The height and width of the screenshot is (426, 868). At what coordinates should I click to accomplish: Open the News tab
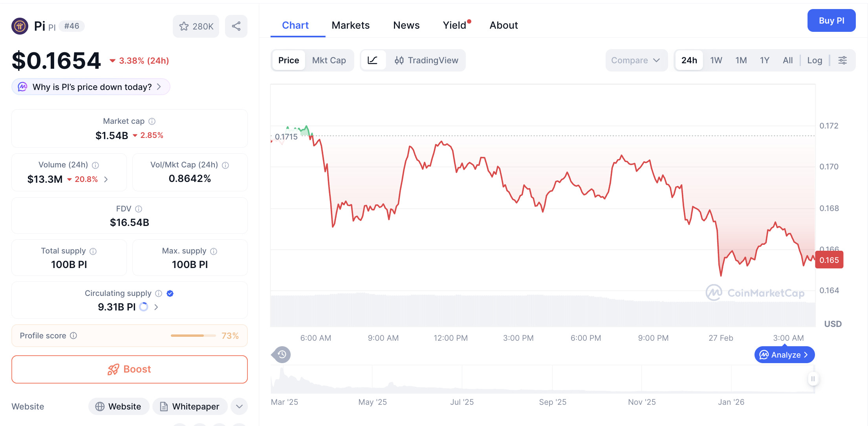(406, 25)
